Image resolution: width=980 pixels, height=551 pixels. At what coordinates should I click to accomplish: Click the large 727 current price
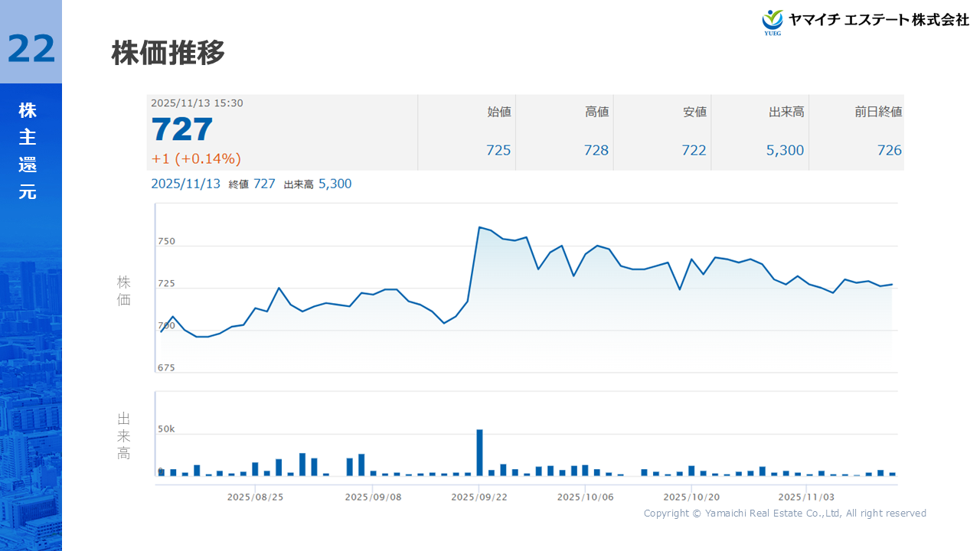[x=182, y=130]
